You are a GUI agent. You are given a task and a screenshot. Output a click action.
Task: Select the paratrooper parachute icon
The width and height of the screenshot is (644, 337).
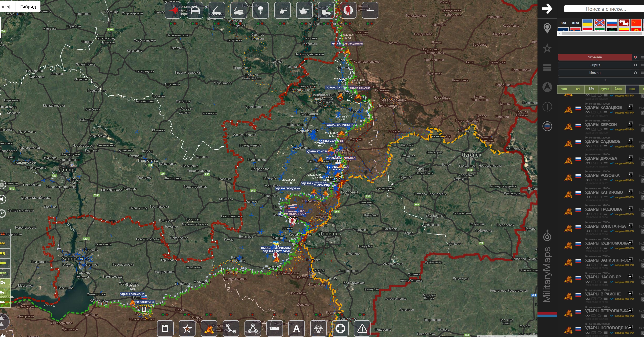[x=260, y=10]
